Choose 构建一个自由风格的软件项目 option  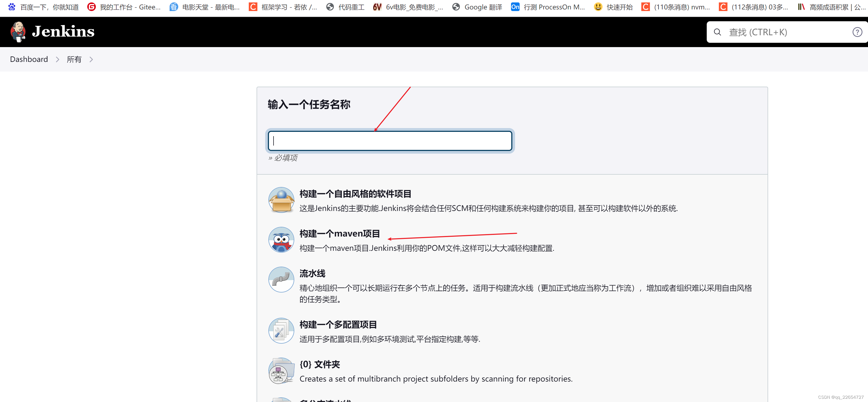click(355, 194)
